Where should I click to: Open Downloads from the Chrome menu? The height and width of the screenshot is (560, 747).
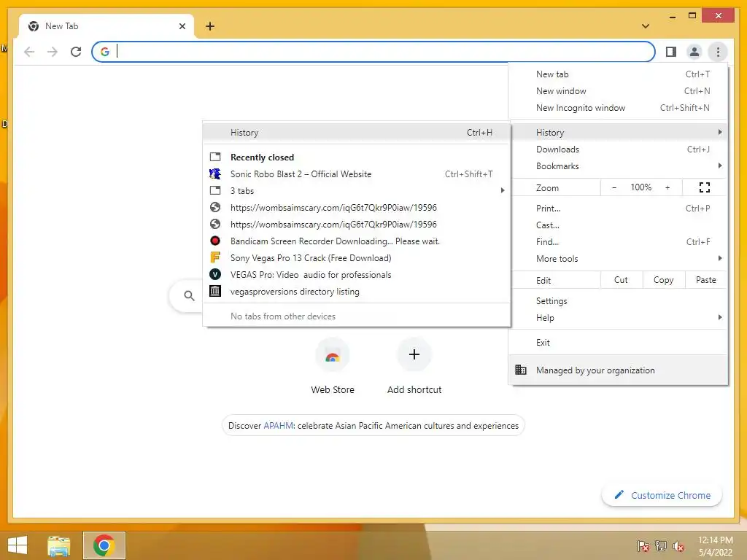tap(618, 149)
